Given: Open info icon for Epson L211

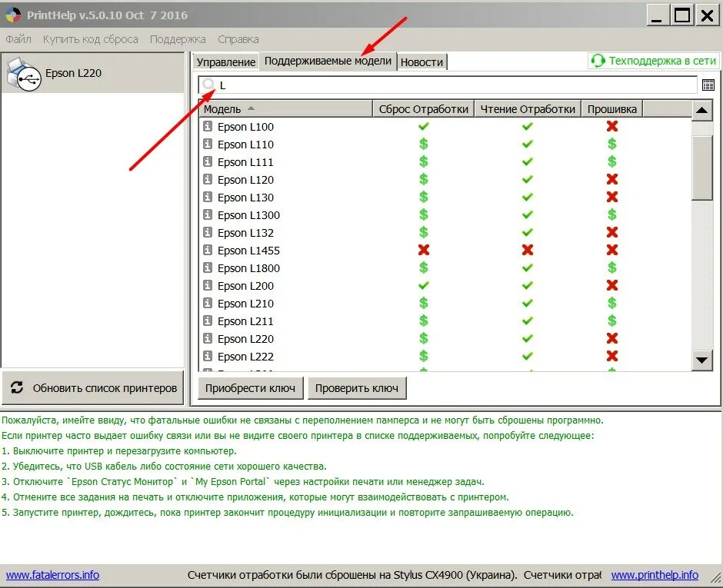Looking at the screenshot, I should [x=208, y=321].
